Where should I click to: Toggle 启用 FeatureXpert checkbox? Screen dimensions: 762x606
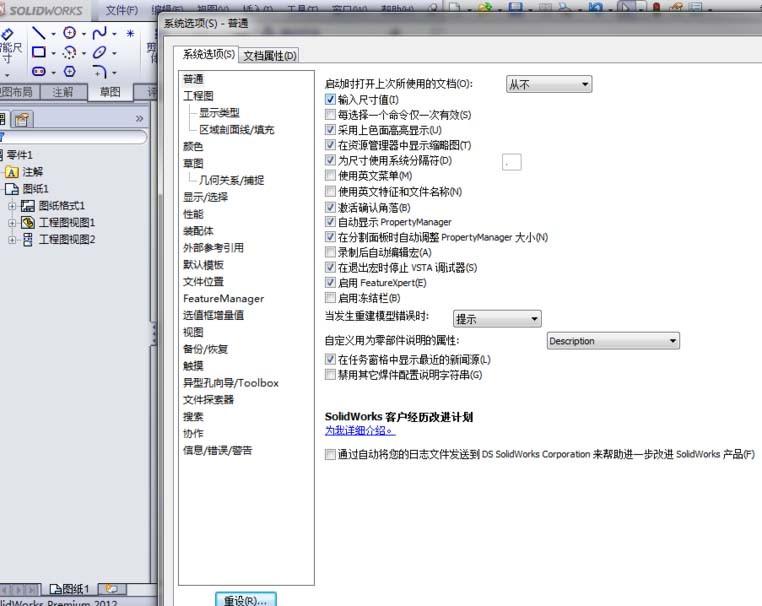coord(330,282)
